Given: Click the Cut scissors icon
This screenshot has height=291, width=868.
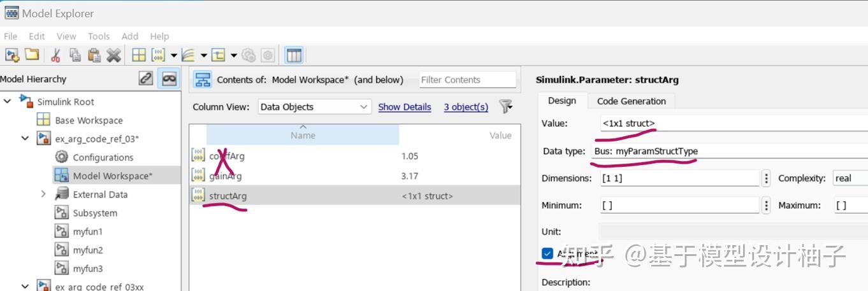Looking at the screenshot, I should [55, 55].
